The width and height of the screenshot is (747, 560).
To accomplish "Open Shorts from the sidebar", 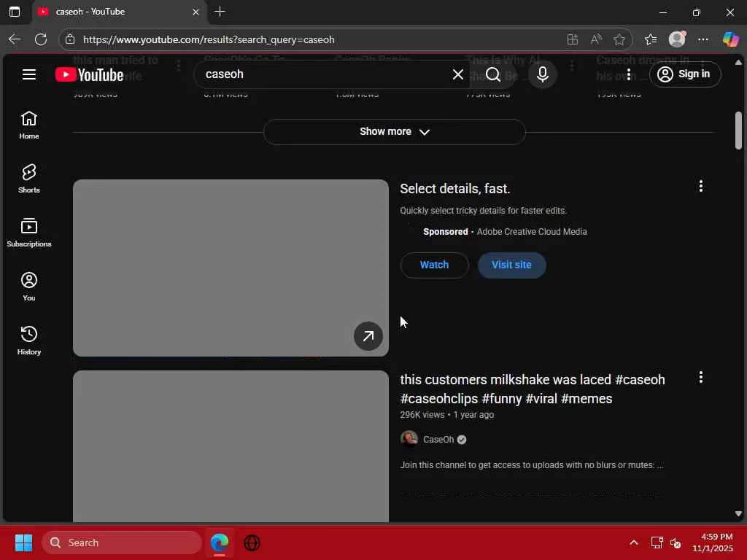I will click(x=29, y=179).
